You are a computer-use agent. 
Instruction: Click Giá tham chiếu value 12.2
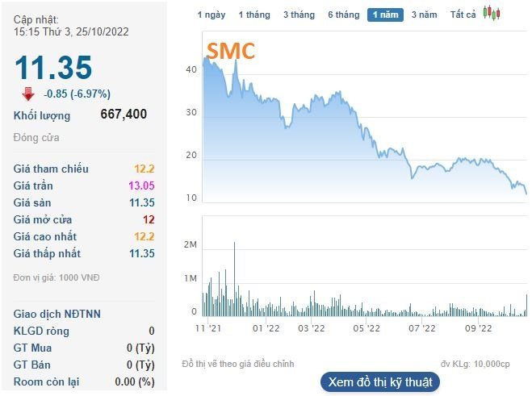coord(145,169)
